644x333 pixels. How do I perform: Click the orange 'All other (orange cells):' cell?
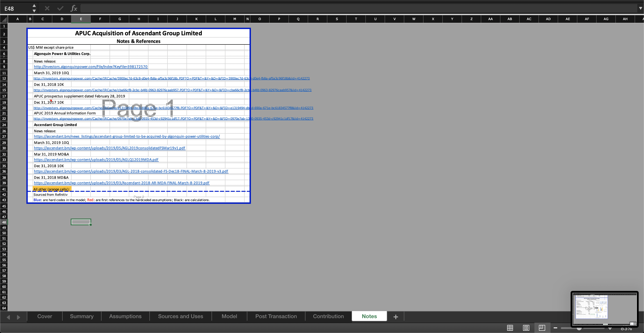tap(52, 189)
